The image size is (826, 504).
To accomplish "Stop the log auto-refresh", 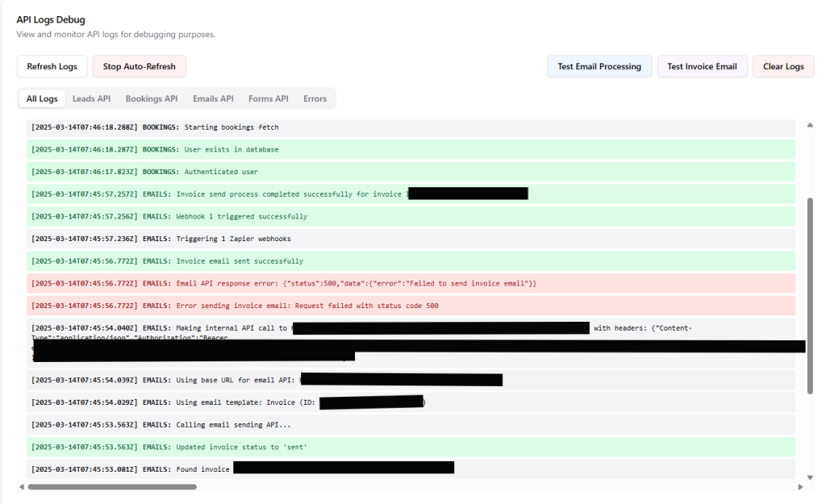I will pyautogui.click(x=140, y=66).
